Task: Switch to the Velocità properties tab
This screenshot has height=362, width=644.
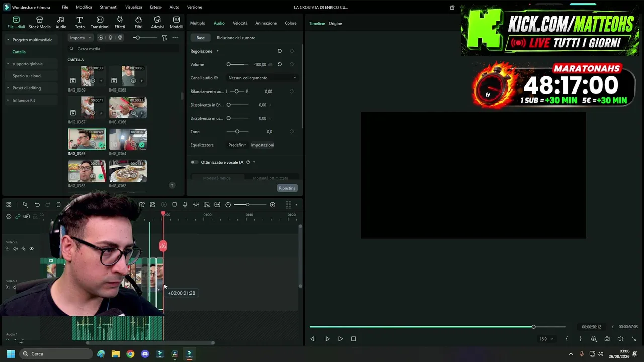Action: tap(240, 23)
